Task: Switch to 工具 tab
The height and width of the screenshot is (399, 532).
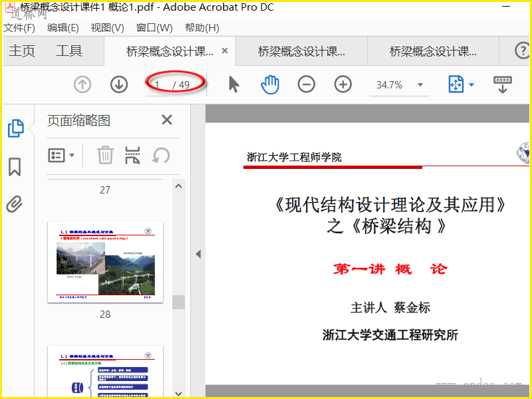Action: (x=69, y=51)
